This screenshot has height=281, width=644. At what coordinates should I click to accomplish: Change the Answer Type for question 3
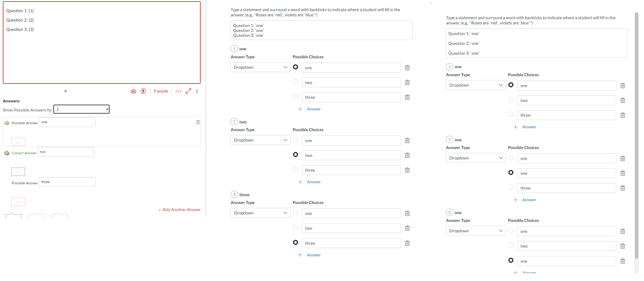260,213
